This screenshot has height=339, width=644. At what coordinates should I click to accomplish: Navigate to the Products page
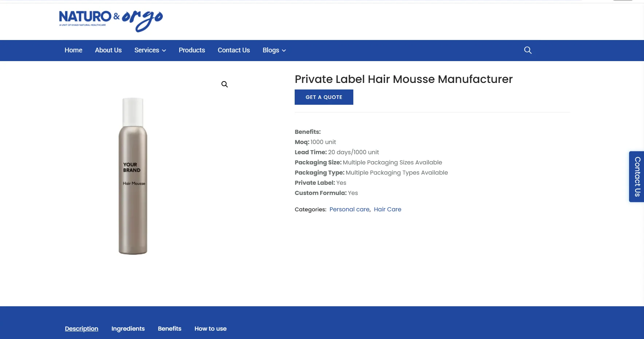[192, 50]
